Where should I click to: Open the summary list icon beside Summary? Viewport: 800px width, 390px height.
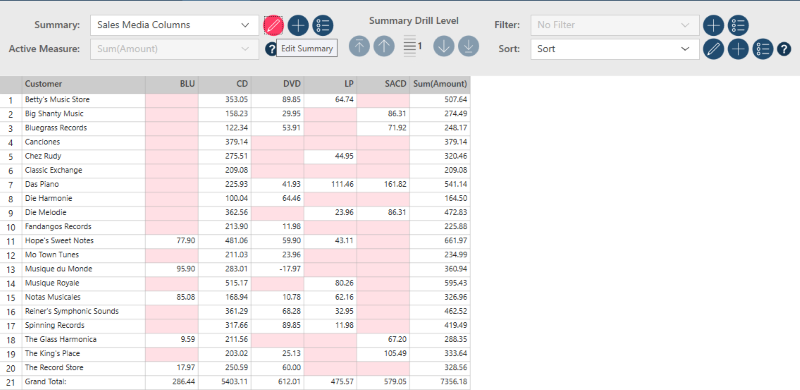pos(322,25)
